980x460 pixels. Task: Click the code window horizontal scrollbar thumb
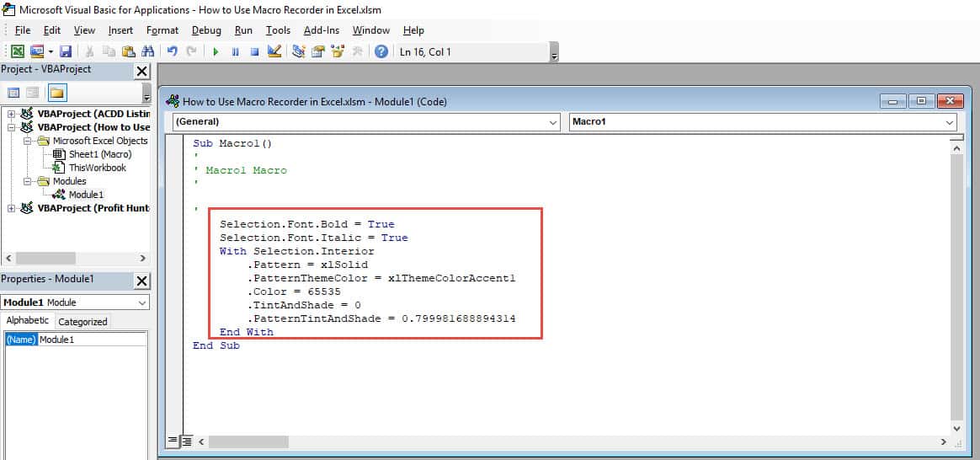point(248,441)
